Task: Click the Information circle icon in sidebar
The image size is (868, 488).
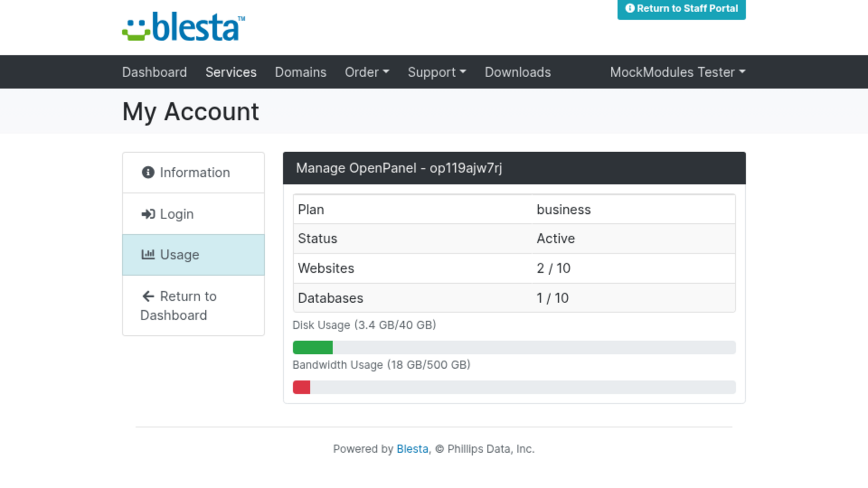Action: tap(148, 172)
